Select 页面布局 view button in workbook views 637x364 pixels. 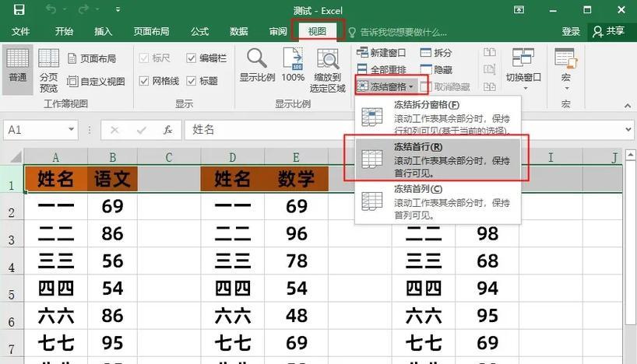coord(92,59)
